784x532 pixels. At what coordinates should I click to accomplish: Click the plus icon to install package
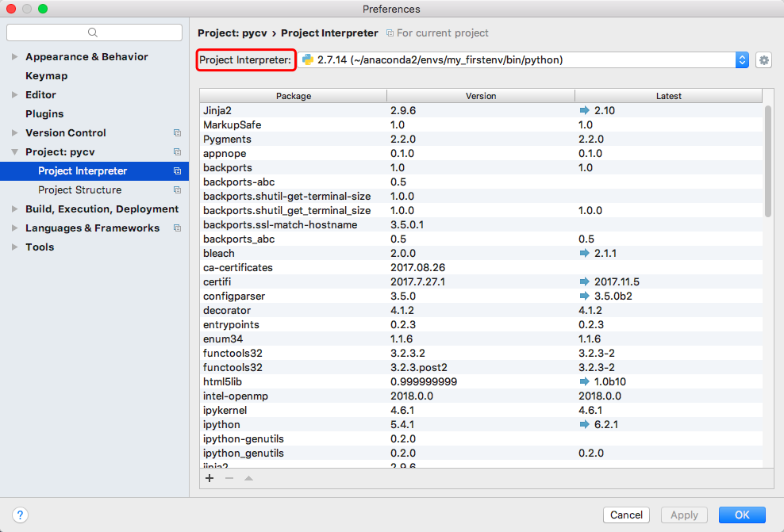click(x=209, y=478)
